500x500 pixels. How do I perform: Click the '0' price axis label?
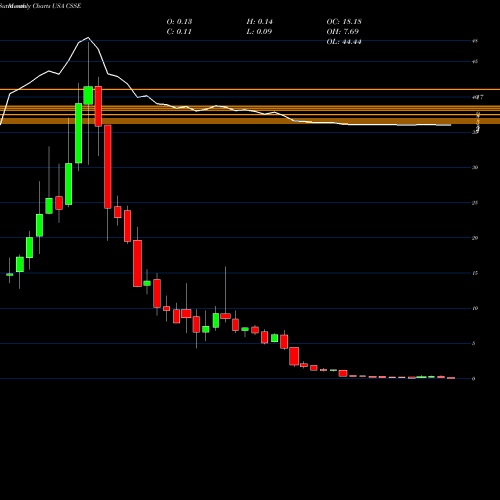474,379
